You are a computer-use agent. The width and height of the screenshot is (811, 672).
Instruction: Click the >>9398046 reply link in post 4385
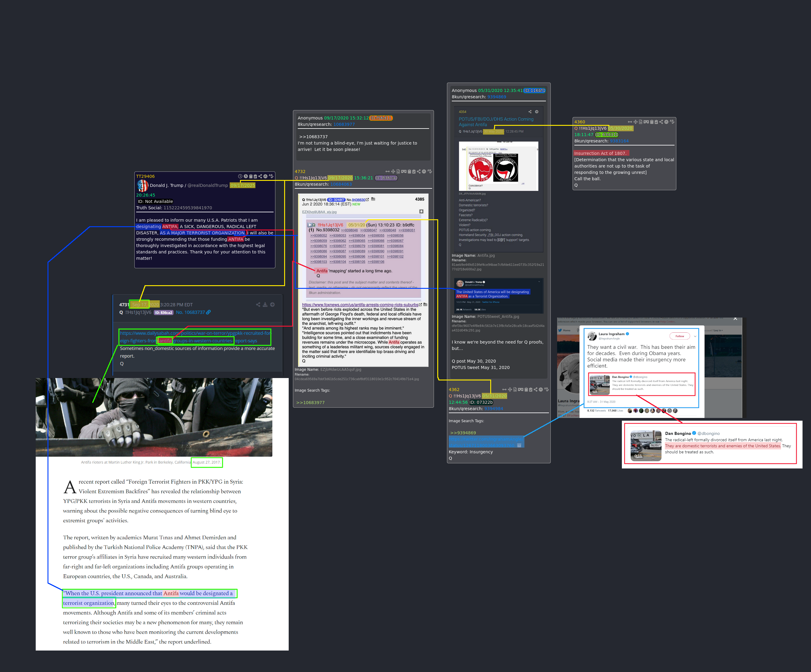[x=349, y=230]
